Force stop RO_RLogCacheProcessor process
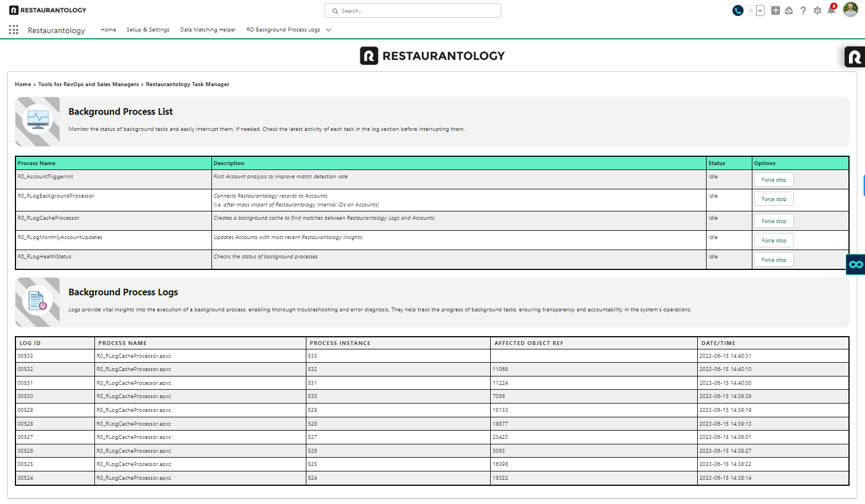This screenshot has width=865, height=504. (774, 221)
